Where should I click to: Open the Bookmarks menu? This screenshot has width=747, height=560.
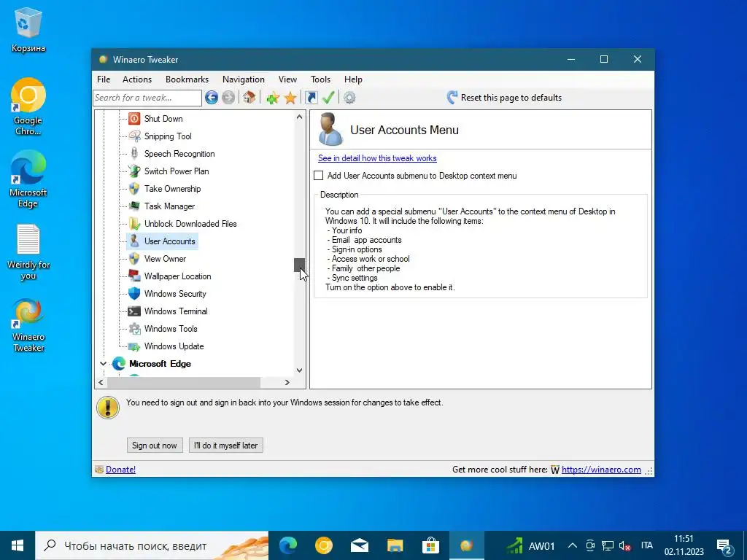187,79
